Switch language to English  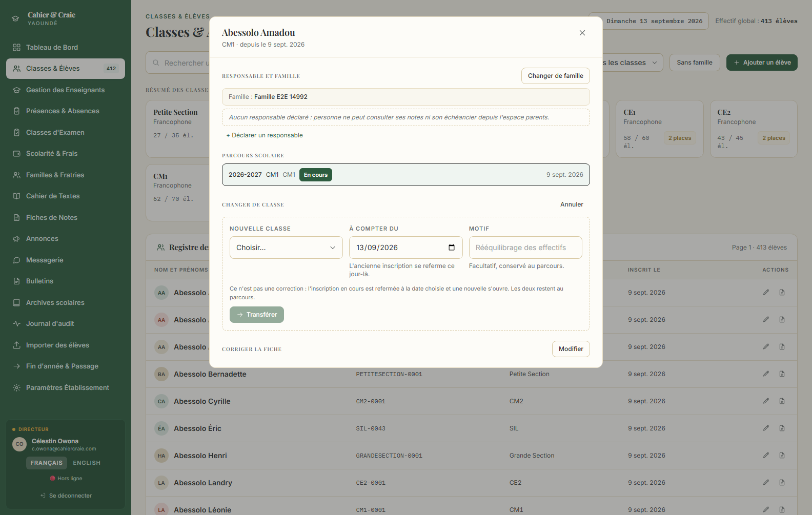click(x=87, y=463)
